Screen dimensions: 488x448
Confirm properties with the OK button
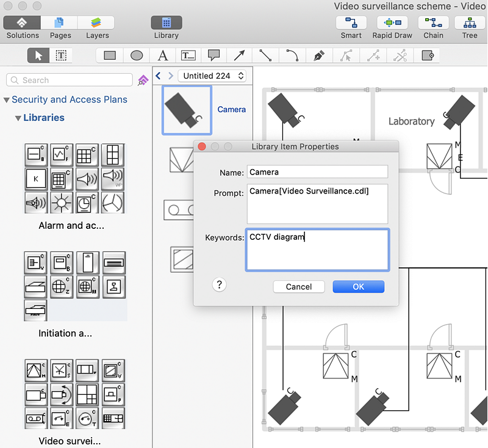(x=359, y=286)
